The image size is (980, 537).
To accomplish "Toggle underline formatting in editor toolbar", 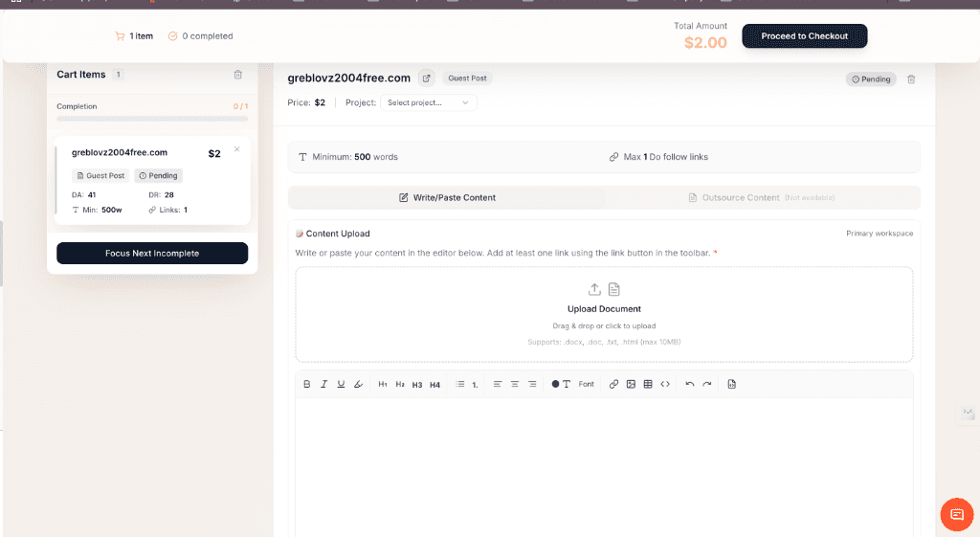I will click(x=341, y=384).
